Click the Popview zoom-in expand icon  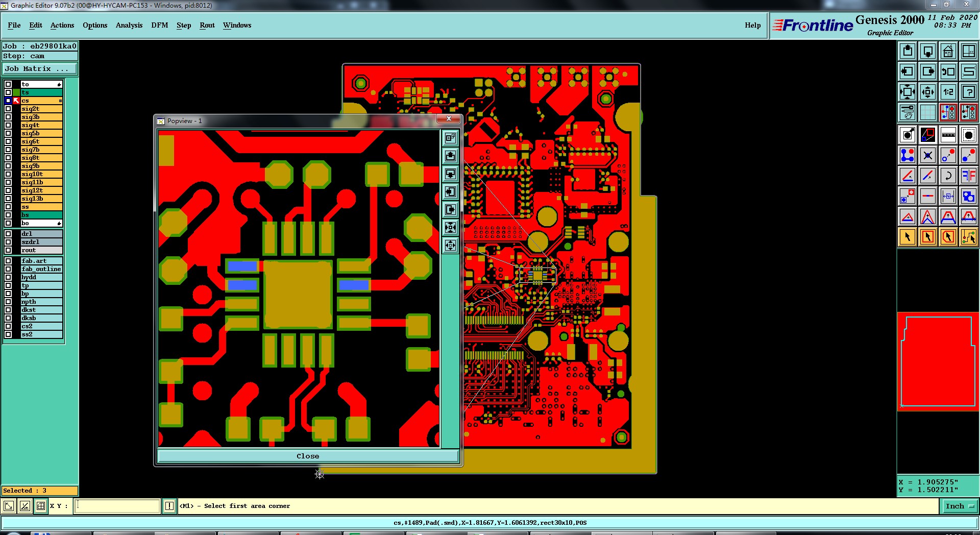tap(450, 227)
